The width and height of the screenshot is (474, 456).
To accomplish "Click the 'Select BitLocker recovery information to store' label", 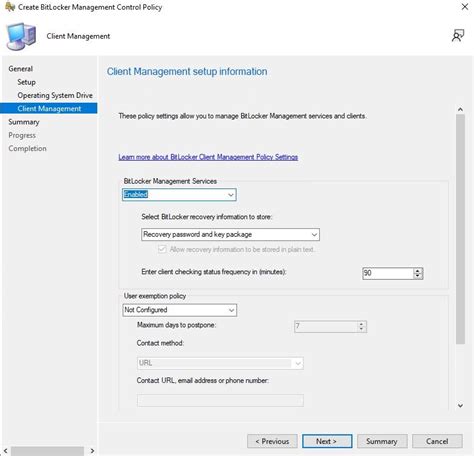I will (x=207, y=217).
